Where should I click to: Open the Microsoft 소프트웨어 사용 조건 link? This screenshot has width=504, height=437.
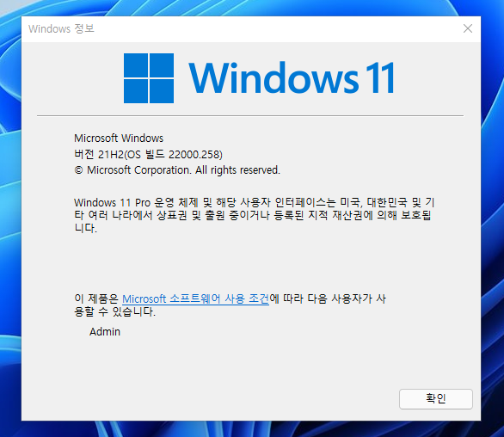195,299
